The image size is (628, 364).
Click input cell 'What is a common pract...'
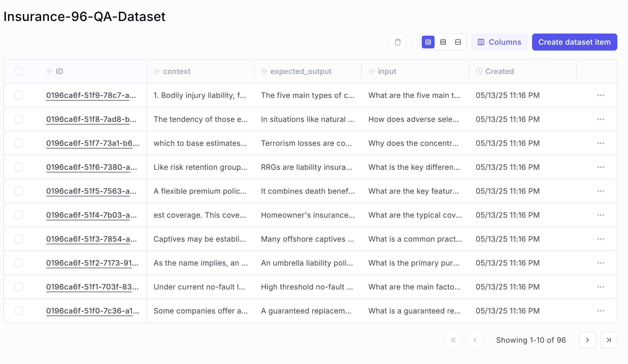[415, 239]
